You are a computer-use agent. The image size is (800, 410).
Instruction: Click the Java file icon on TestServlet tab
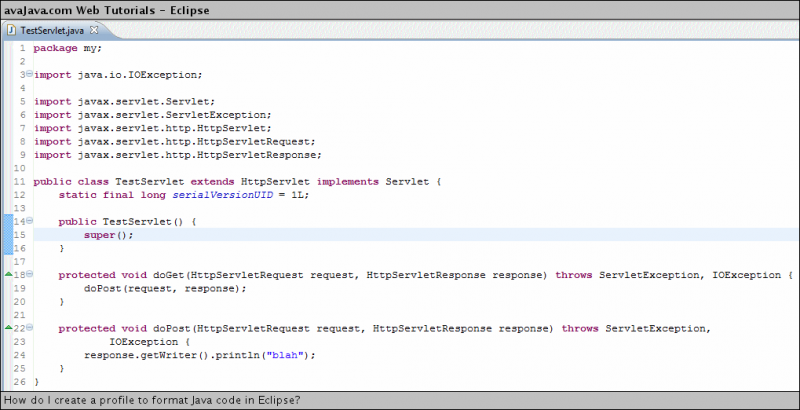tap(12, 31)
